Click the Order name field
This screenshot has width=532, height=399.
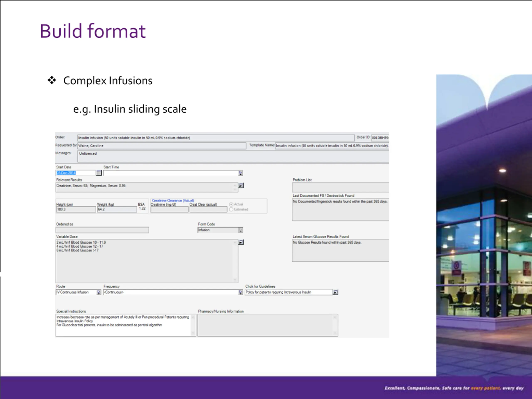[216, 138]
